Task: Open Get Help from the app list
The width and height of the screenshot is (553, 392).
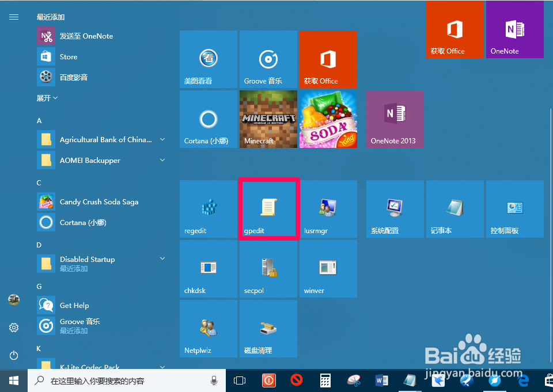Action: pos(103,305)
